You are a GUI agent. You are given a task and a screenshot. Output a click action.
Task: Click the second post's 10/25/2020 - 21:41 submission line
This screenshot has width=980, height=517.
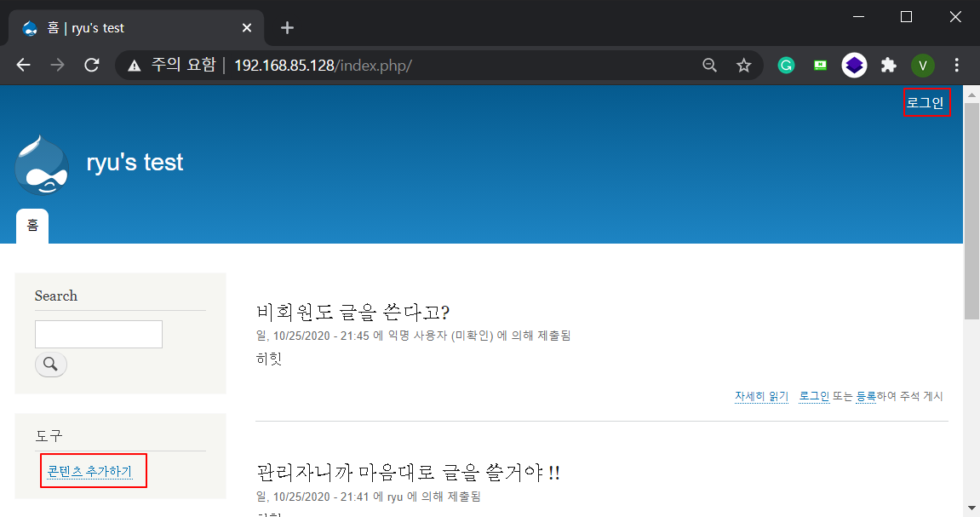[x=368, y=497]
